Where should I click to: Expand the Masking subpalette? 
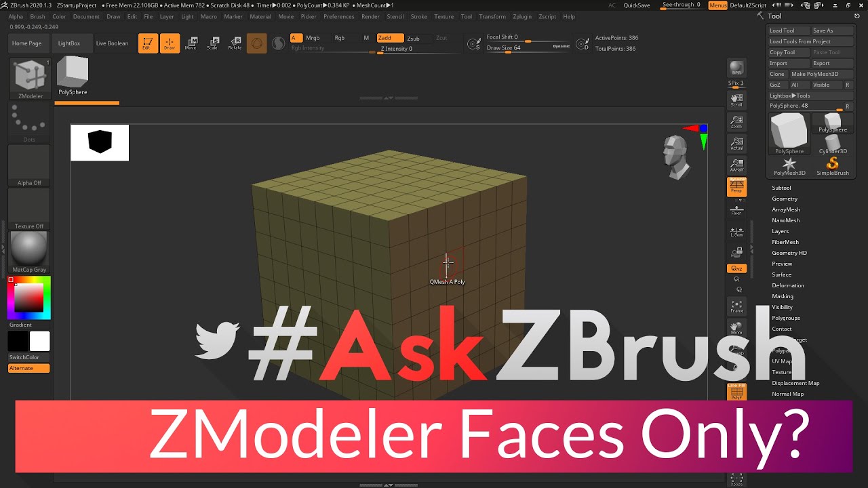pyautogui.click(x=783, y=296)
